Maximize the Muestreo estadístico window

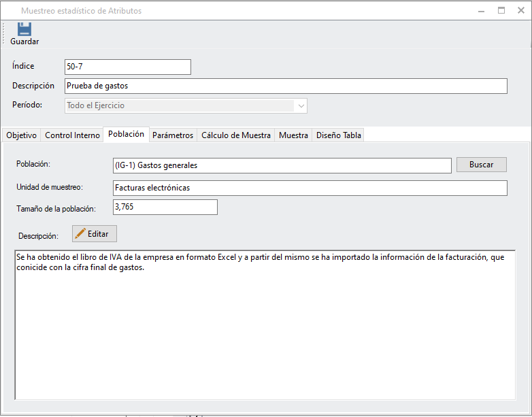(501, 11)
